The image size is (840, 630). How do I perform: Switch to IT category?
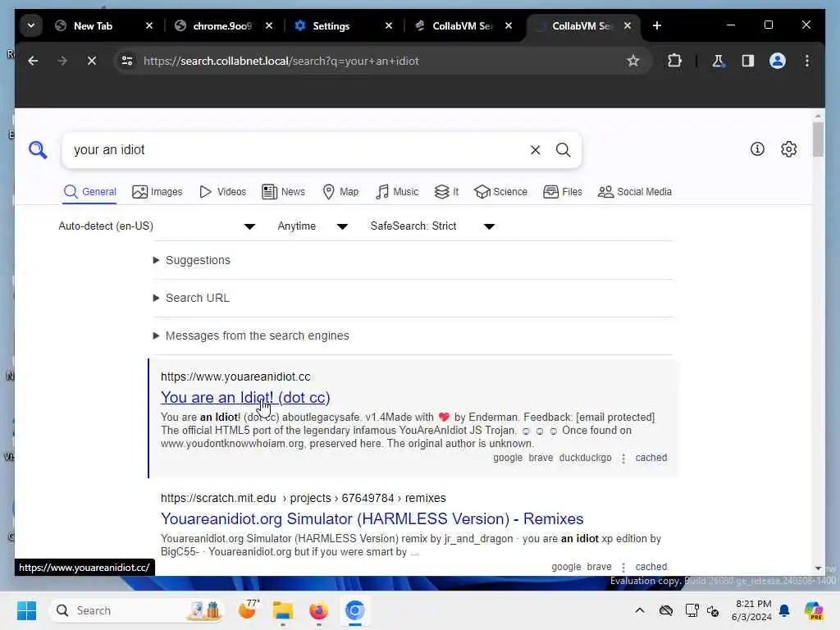pos(447,192)
